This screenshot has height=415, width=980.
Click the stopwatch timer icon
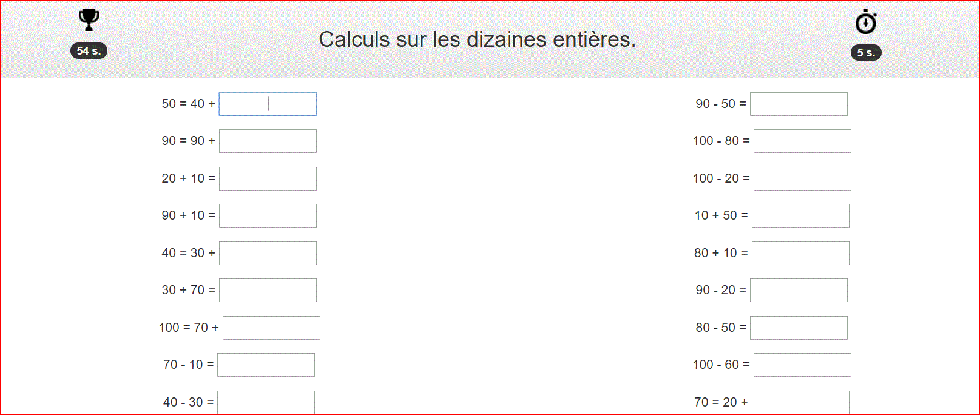[x=866, y=22]
